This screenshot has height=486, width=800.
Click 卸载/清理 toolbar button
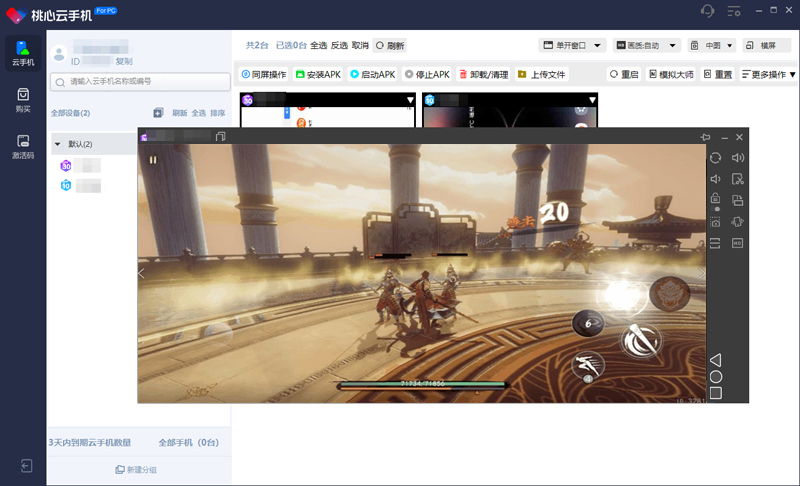484,74
